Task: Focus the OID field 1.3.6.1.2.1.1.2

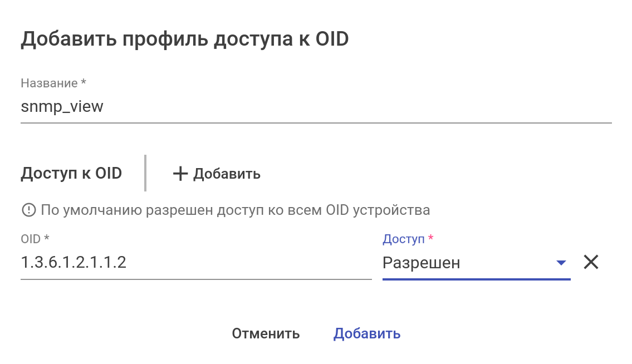Action: pyautogui.click(x=195, y=262)
